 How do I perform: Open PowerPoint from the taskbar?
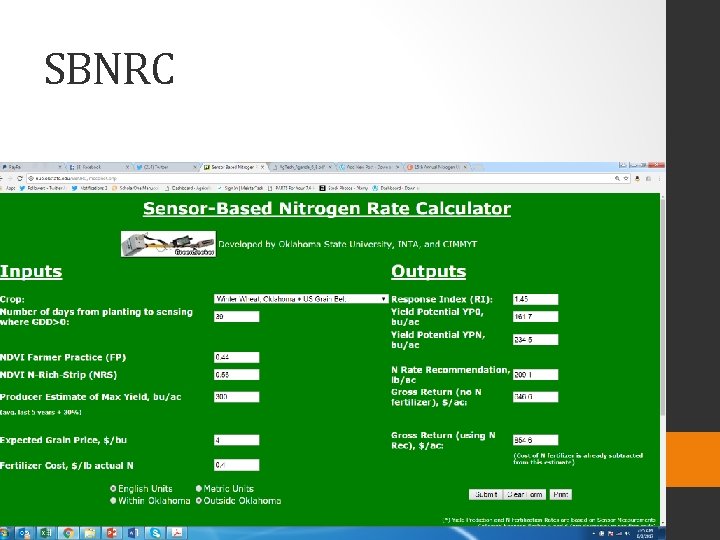pos(112,533)
